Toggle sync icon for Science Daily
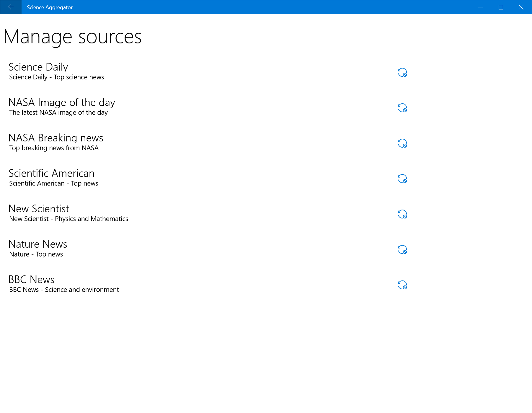 (x=402, y=72)
